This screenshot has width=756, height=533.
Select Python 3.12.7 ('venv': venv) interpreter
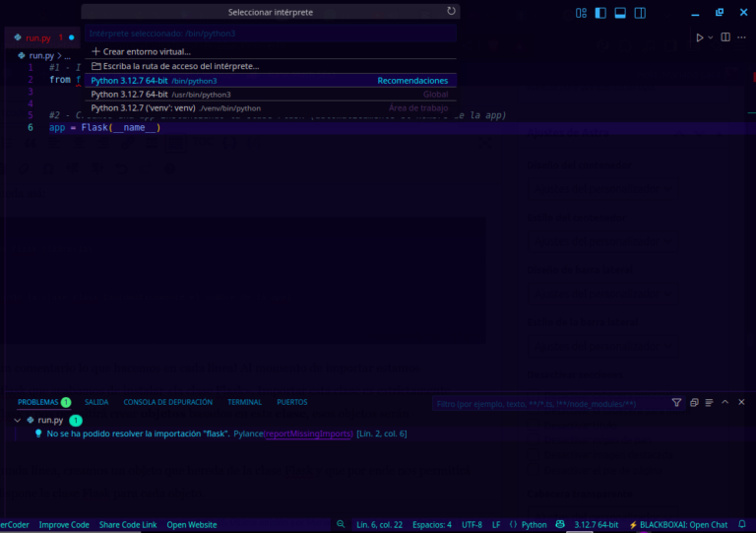[x=175, y=108]
